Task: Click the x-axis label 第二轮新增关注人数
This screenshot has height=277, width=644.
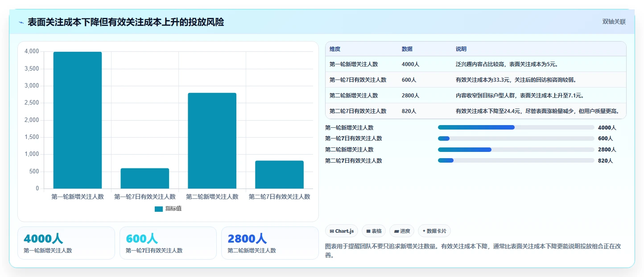Action: 212,197
